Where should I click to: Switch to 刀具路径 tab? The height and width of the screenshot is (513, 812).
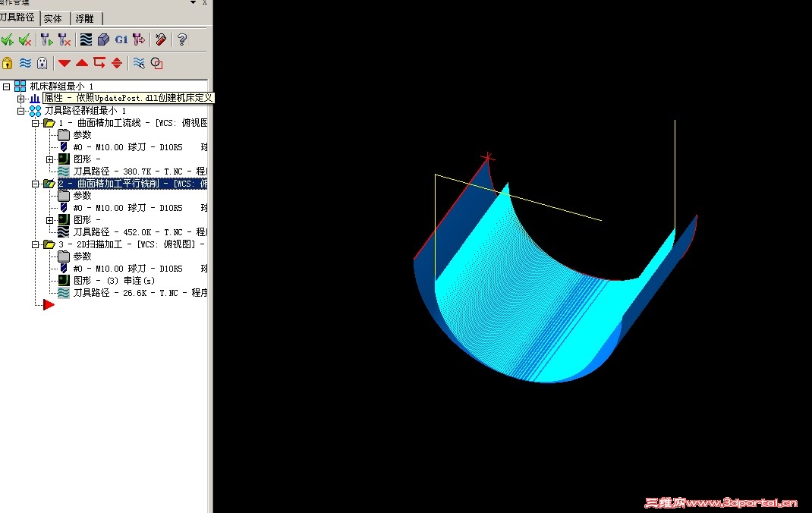(17, 17)
